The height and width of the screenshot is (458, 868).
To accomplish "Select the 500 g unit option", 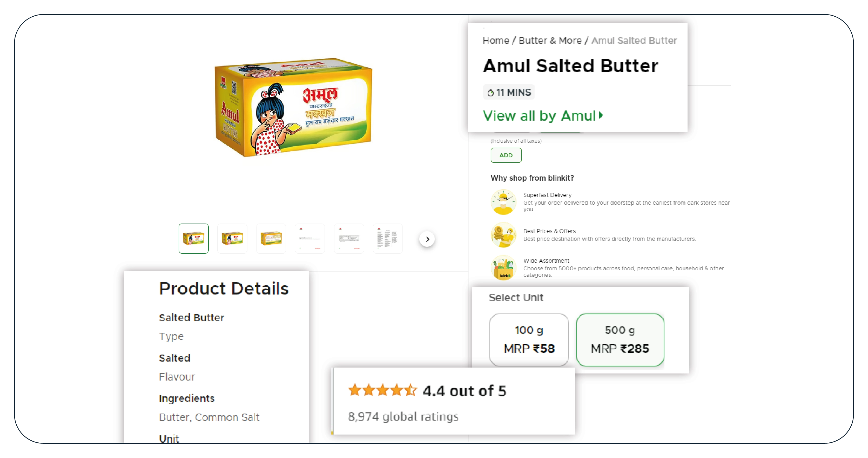I will tap(620, 339).
